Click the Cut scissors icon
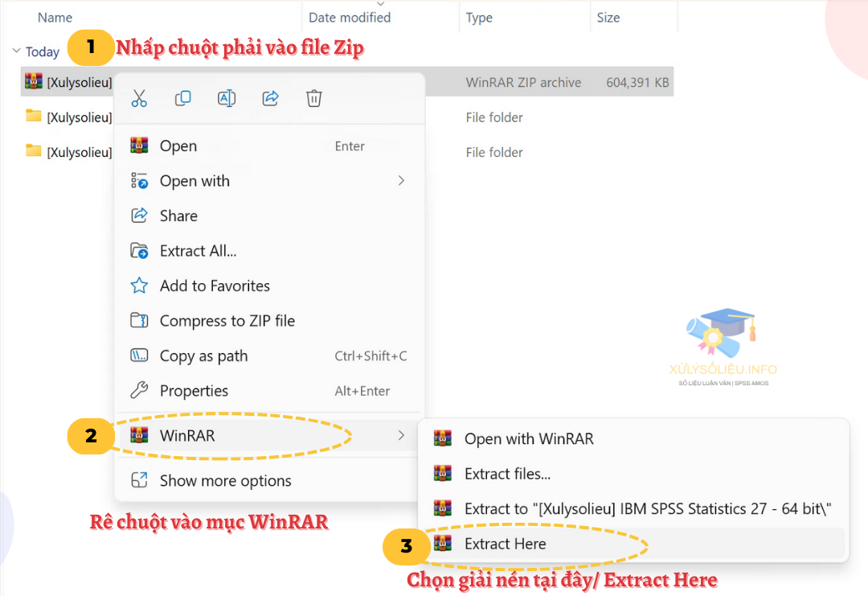Screen dimensions: 868x596 click(x=139, y=99)
